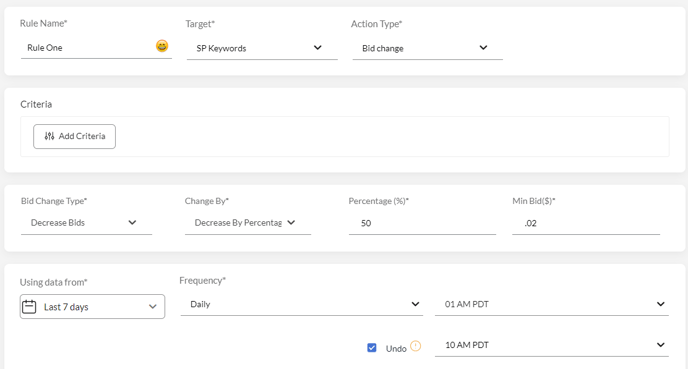This screenshot has height=369, width=688.
Task: Open the Frequency dropdown showing Daily
Action: [301, 305]
